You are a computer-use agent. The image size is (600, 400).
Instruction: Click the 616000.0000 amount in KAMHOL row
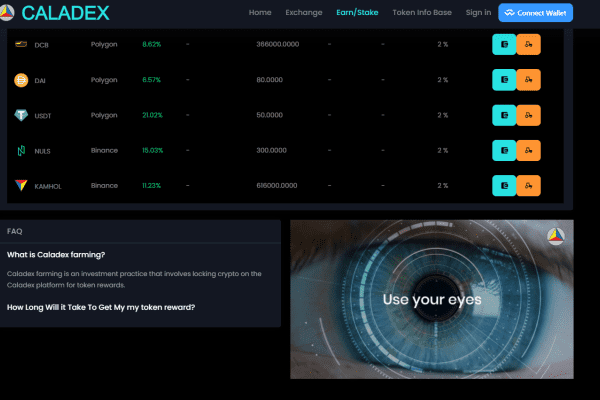click(x=277, y=186)
